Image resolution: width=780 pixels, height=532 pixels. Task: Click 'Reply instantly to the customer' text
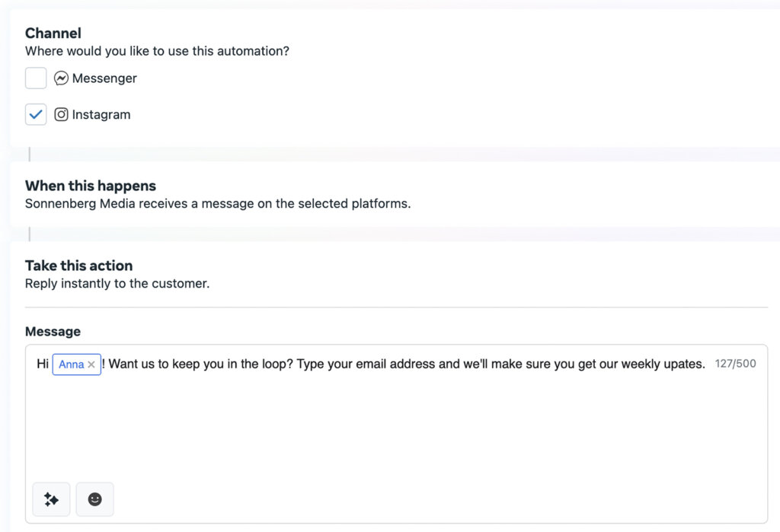pyautogui.click(x=117, y=284)
